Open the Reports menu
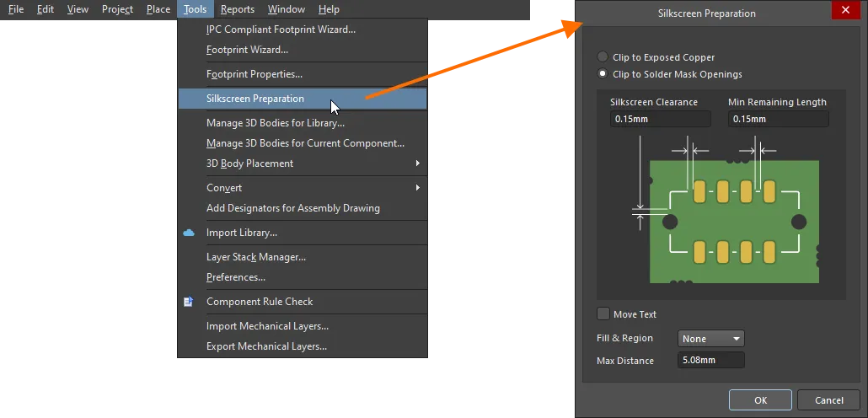868x418 pixels. tap(238, 9)
